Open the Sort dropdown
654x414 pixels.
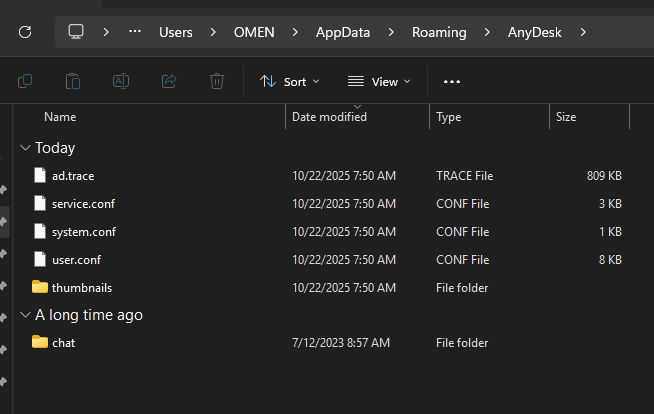click(290, 81)
